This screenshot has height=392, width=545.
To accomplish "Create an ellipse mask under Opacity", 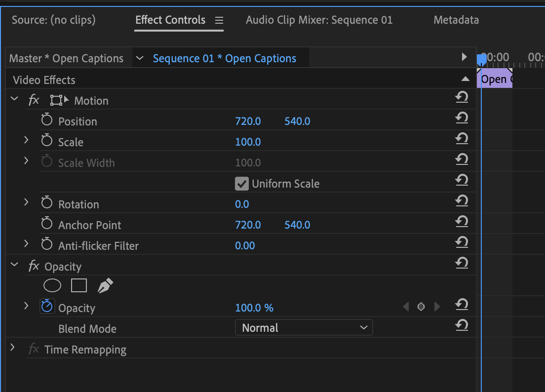I will pyautogui.click(x=52, y=286).
